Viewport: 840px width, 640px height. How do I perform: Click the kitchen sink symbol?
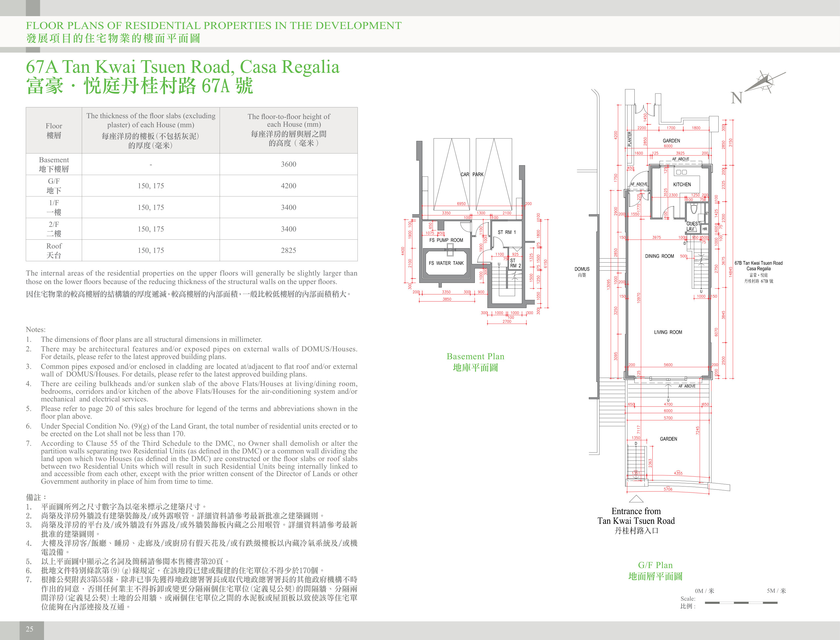682,172
